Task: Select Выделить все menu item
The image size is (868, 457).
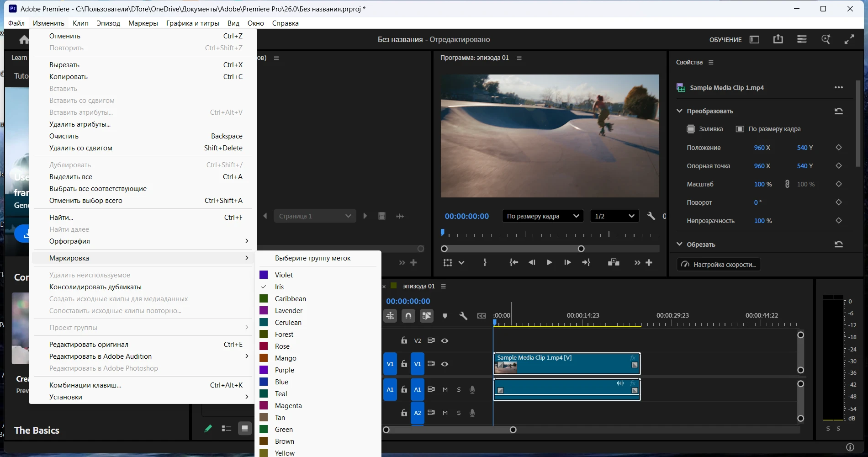Action: click(71, 177)
